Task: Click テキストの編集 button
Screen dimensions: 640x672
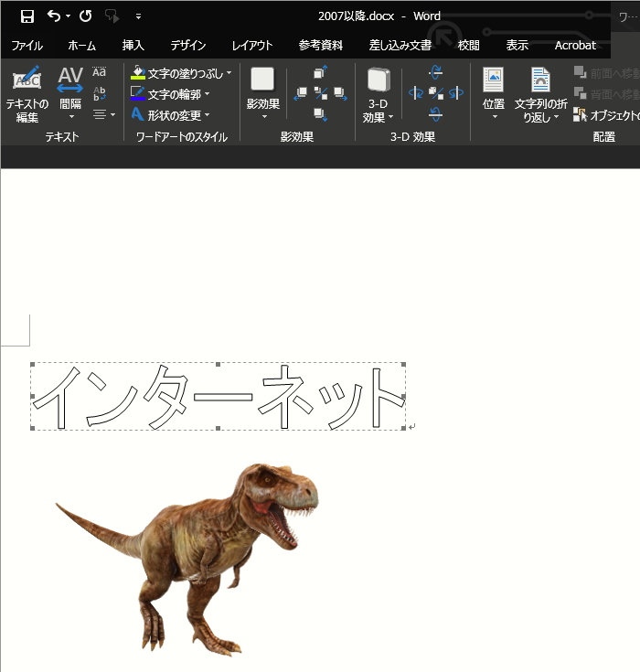Action: click(x=27, y=95)
